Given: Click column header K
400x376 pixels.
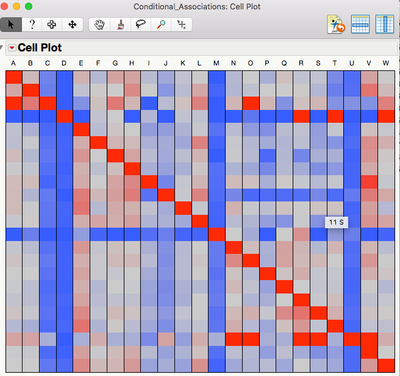Looking at the screenshot, I should (183, 63).
